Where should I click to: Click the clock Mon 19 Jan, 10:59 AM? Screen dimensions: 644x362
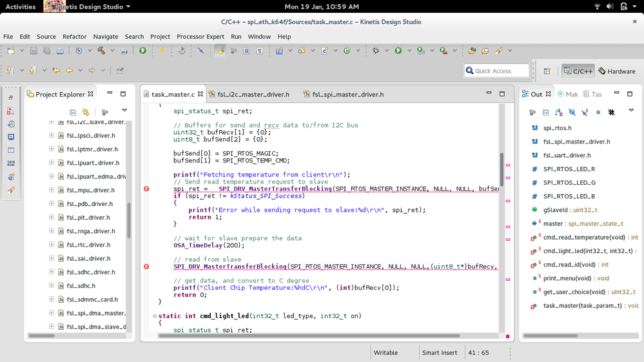point(322,6)
